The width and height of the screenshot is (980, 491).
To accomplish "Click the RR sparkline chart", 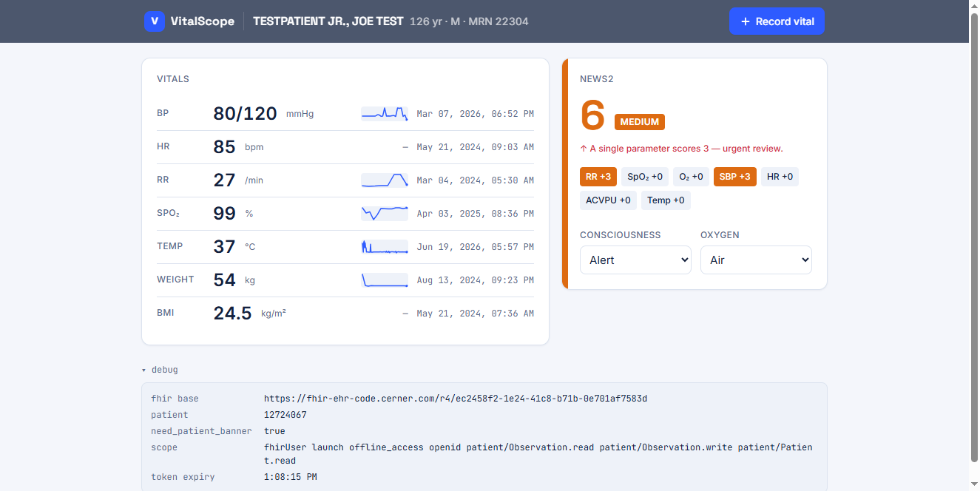I will pos(385,180).
